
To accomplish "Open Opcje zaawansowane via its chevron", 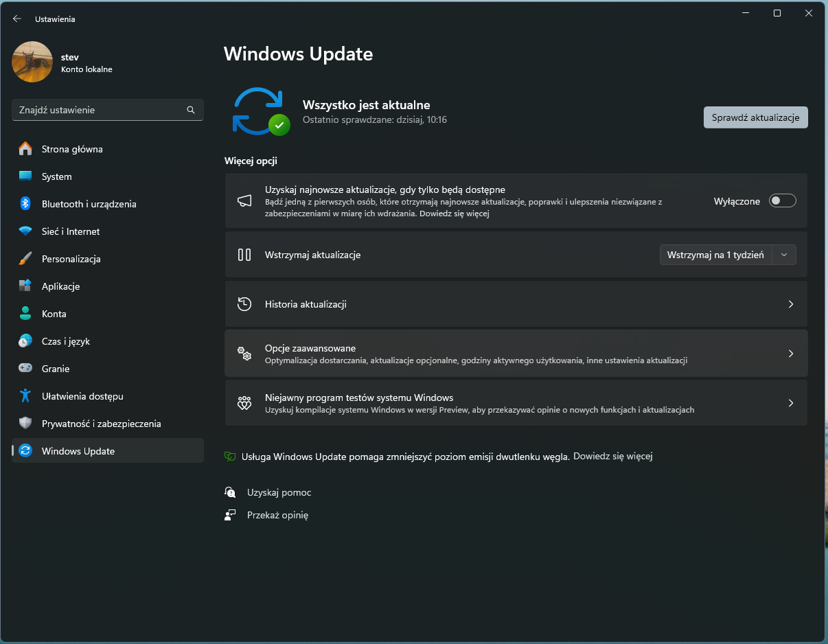I will point(790,354).
